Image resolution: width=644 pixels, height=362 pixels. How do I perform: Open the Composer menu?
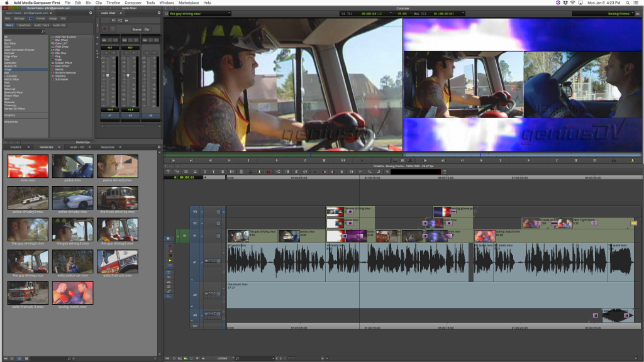133,3
